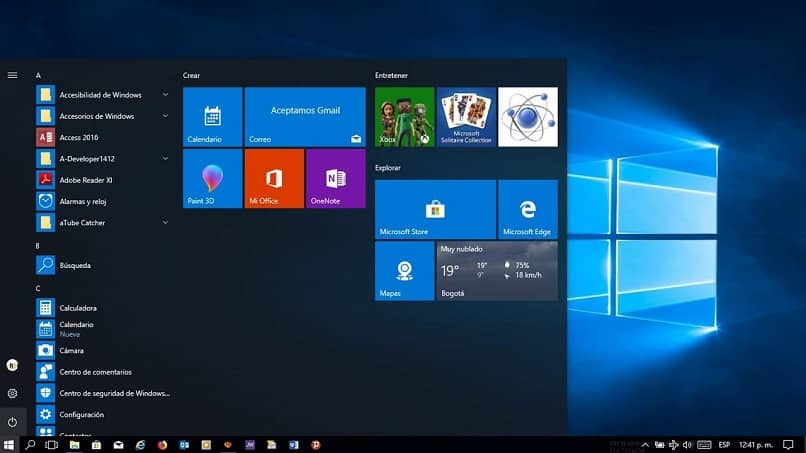Click the B letter header in app list

pyautogui.click(x=38, y=246)
